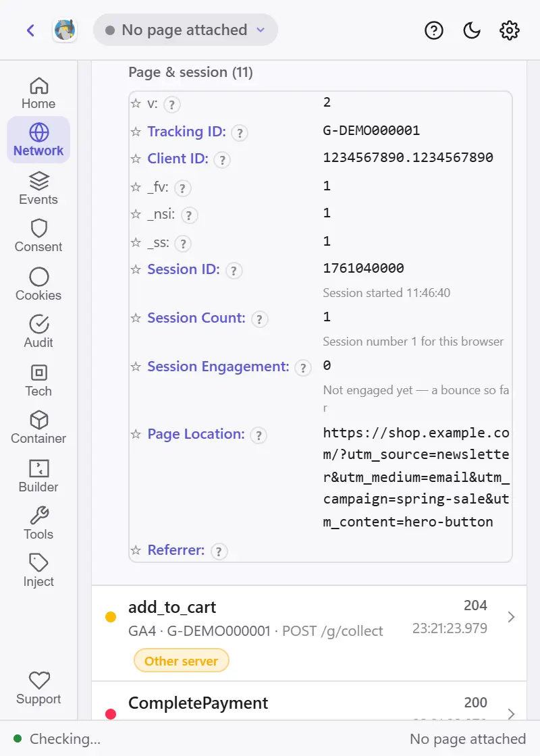Viewport: 540px width, 756px height.
Task: Open the Support heart sidebar item
Action: 38,688
